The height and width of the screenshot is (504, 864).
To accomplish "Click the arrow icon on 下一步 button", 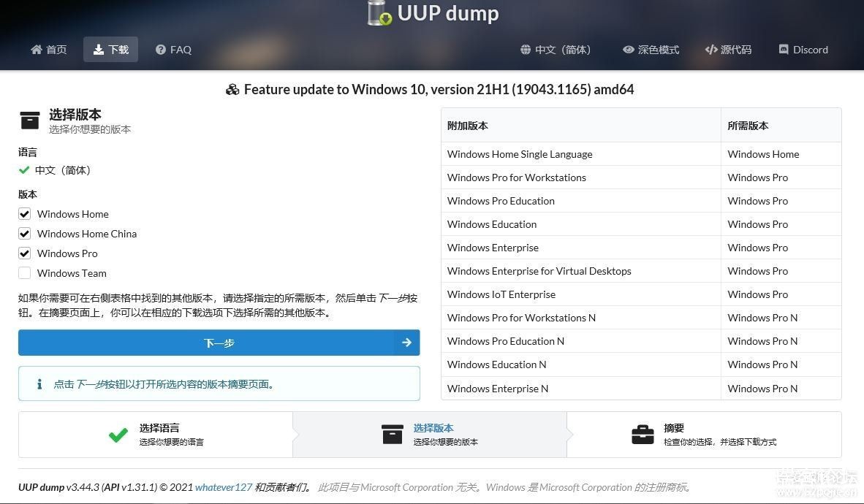I will coord(406,343).
